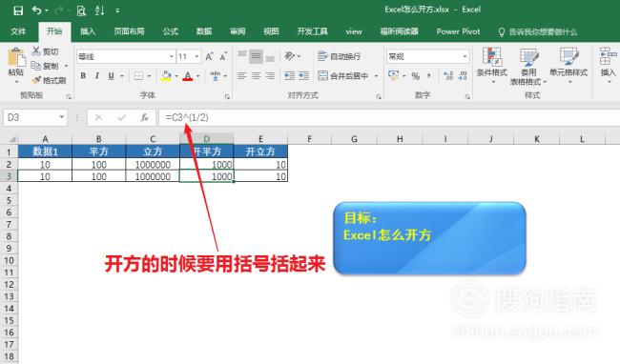Open Format as Table icon

(x=529, y=57)
